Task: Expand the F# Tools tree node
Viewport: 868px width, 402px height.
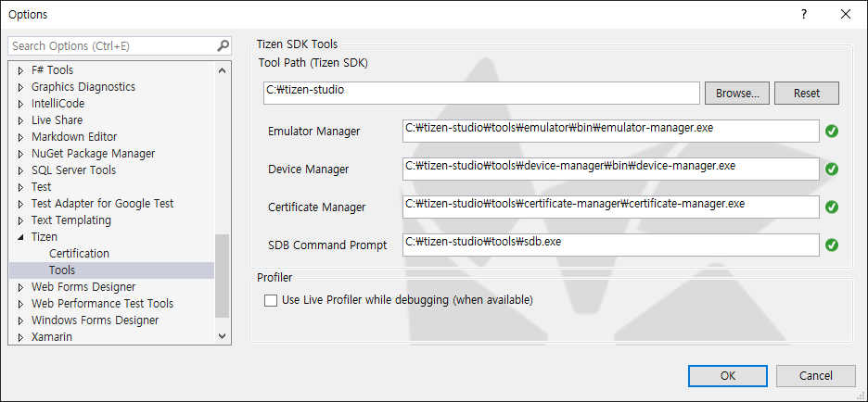Action: (20, 70)
